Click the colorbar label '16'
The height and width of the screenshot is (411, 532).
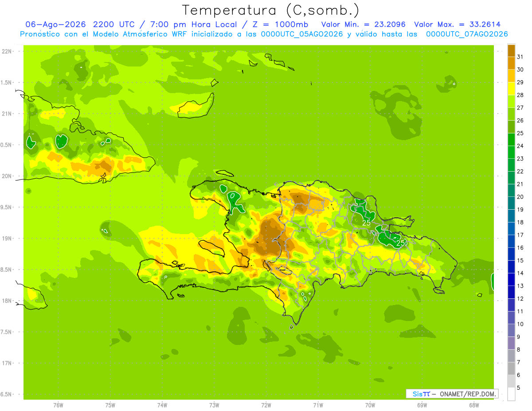coord(520,248)
